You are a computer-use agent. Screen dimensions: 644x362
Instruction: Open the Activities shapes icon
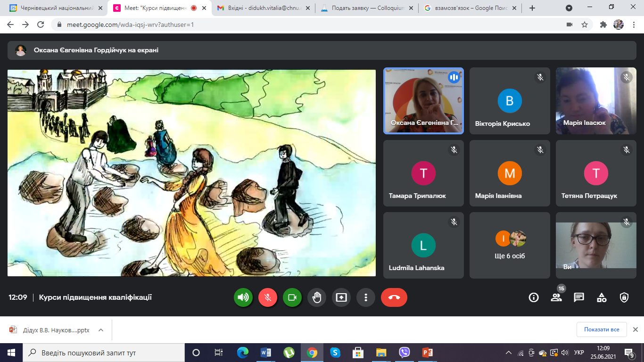(x=602, y=297)
